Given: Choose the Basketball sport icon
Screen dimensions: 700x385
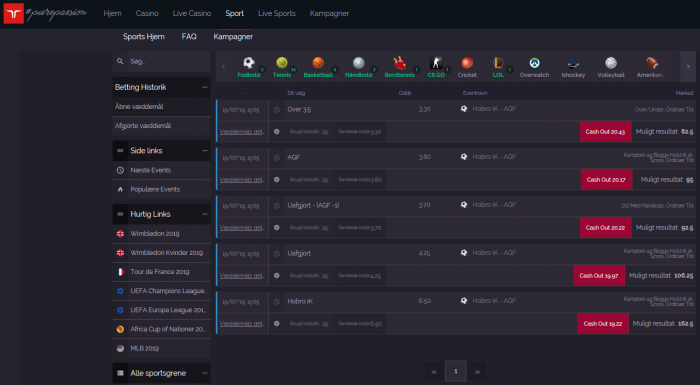Looking at the screenshot, I should point(318,63).
